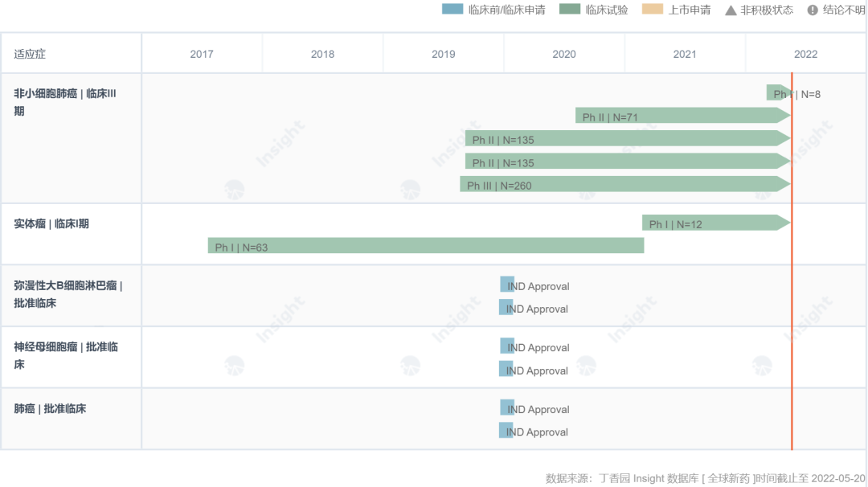Click the 2022 year column header
This screenshot has height=487, width=868.
(x=805, y=54)
